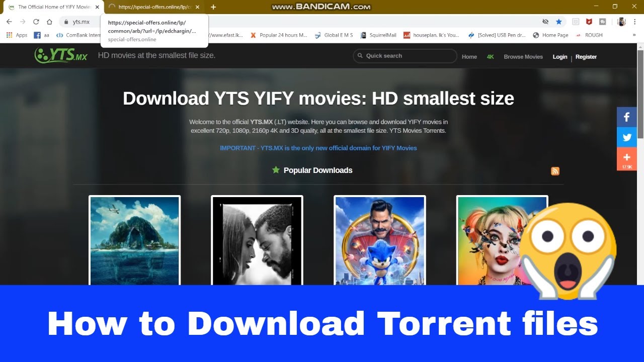This screenshot has height=362, width=644.
Task: Restore down the Chrome window
Action: click(615, 7)
